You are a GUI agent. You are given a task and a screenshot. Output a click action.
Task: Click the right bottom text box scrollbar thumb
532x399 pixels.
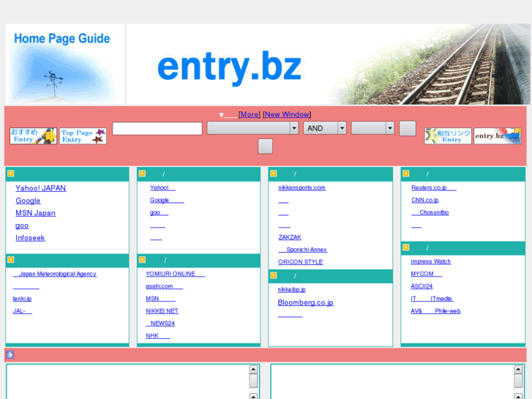pyautogui.click(x=518, y=381)
